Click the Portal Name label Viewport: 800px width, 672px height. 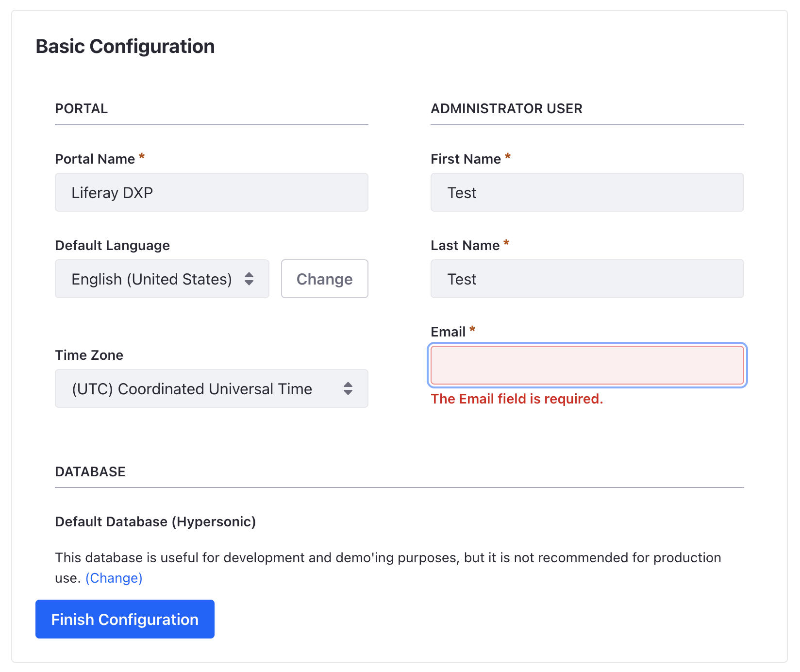click(x=95, y=159)
